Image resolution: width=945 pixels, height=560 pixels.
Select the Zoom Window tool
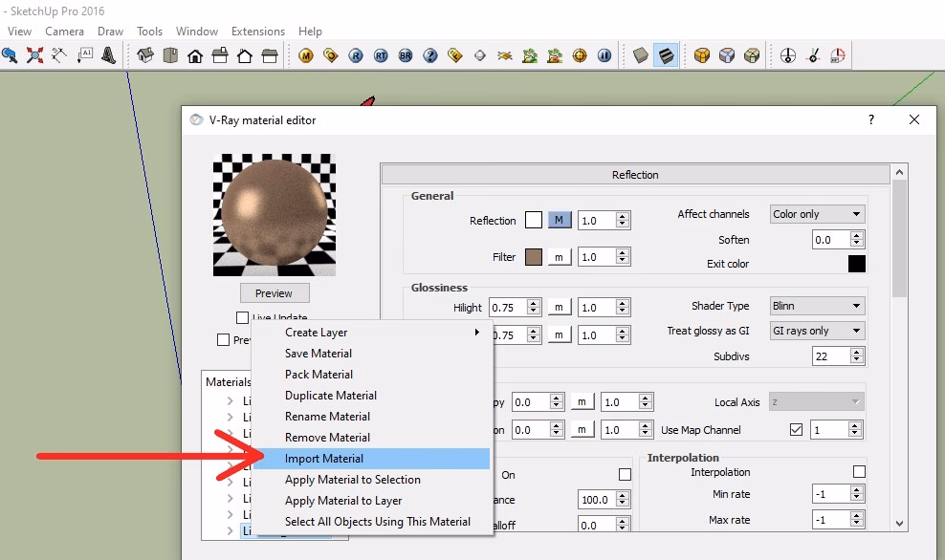click(x=10, y=56)
